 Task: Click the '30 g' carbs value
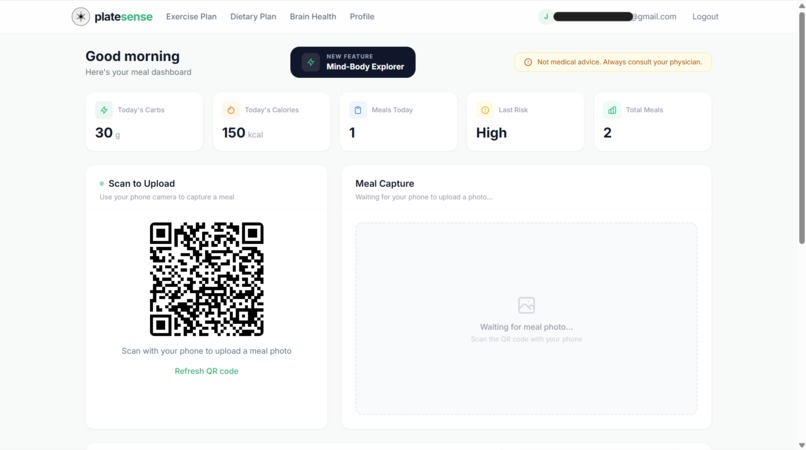pos(107,133)
